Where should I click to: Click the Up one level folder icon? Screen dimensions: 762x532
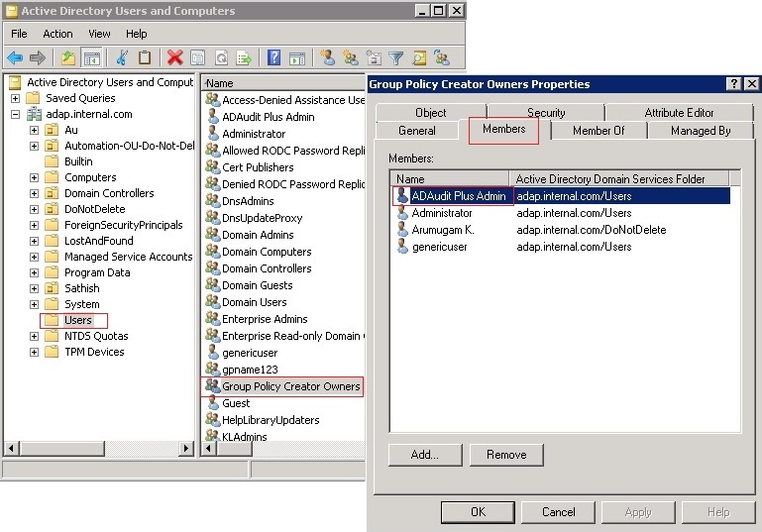pos(66,58)
